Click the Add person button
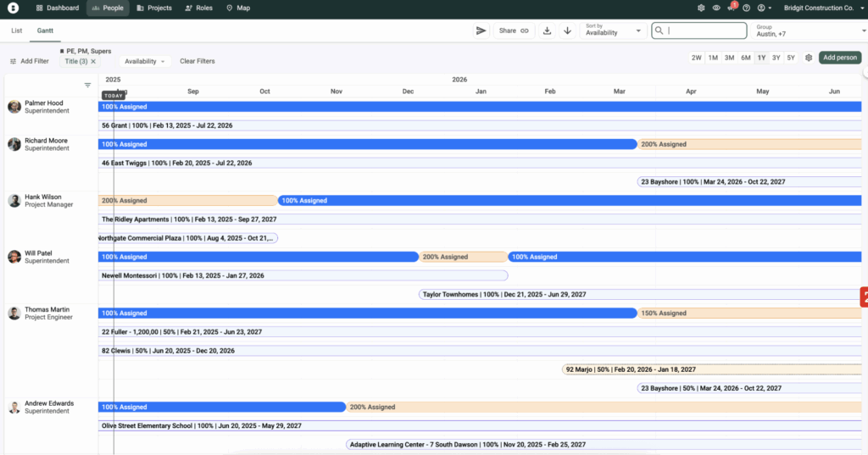This screenshot has width=868, height=455. tap(840, 58)
